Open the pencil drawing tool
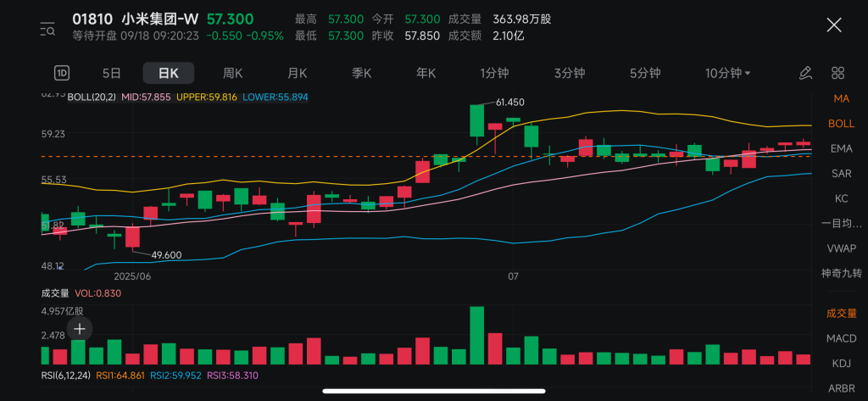868x401 pixels. [805, 73]
